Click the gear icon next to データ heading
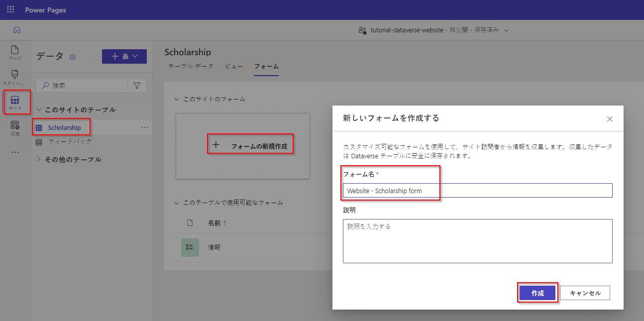This screenshot has height=321, width=644. tap(73, 57)
